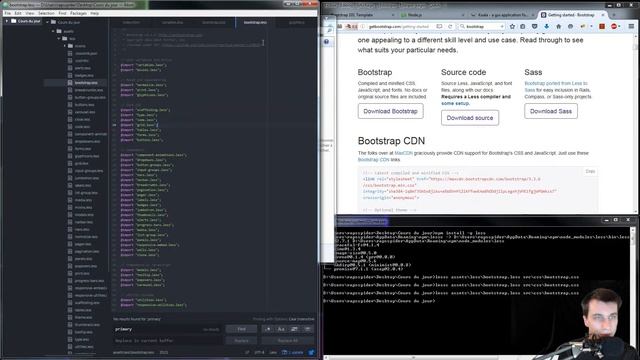Click the Find button in Atom
Screen dimensions: 640x360
[x=241, y=329]
